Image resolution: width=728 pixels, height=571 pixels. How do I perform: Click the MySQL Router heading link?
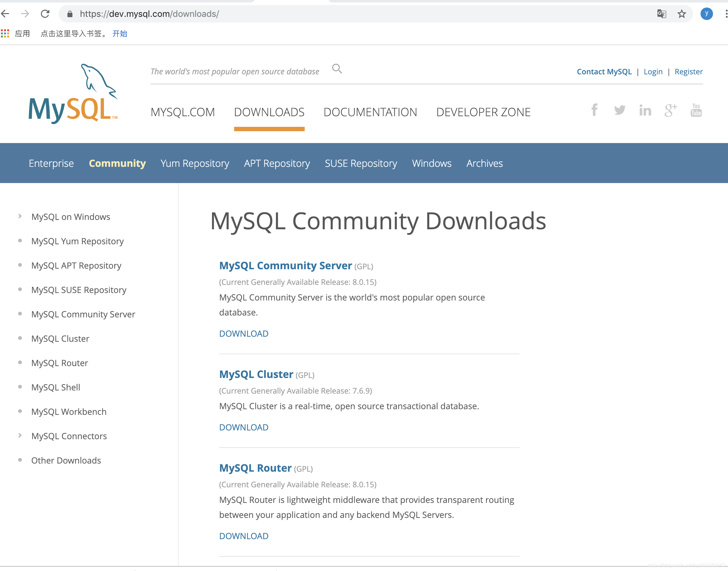[x=255, y=468]
